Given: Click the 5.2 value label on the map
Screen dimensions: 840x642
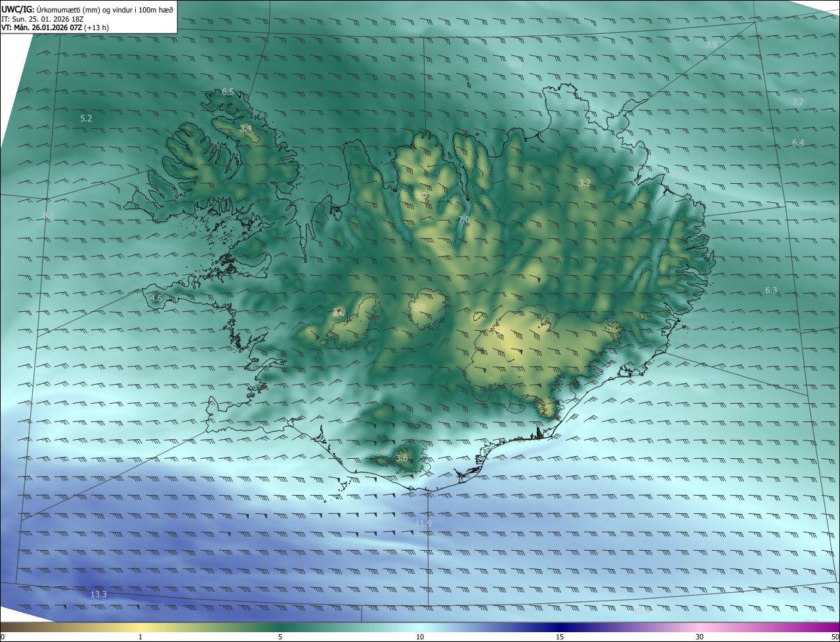Looking at the screenshot, I should (86, 118).
